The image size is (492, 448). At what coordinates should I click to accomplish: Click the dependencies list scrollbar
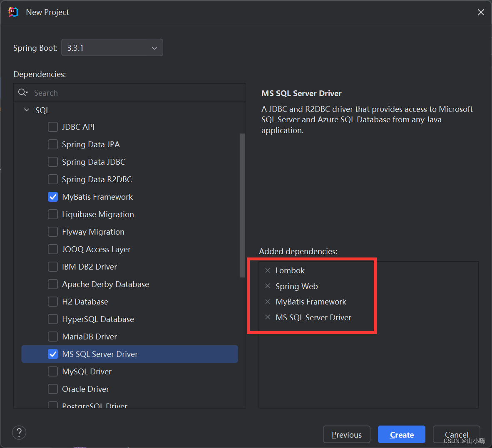pos(242,205)
